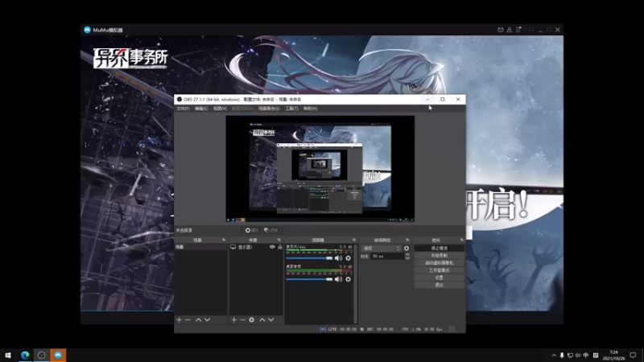Open notification center in system tray
Image resolution: width=644 pixels, height=362 pixels.
tap(633, 355)
